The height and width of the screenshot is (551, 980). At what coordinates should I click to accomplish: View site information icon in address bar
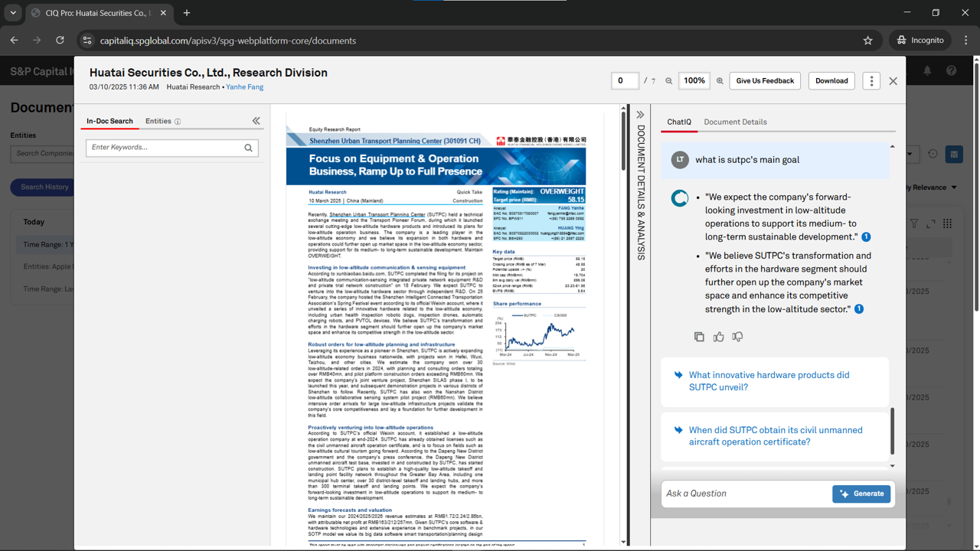click(x=87, y=41)
